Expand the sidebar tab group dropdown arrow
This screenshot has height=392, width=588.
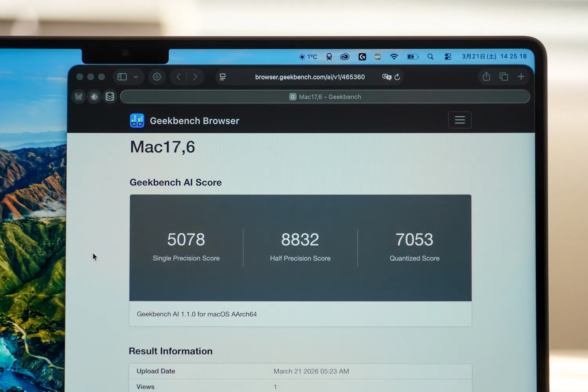pyautogui.click(x=136, y=77)
